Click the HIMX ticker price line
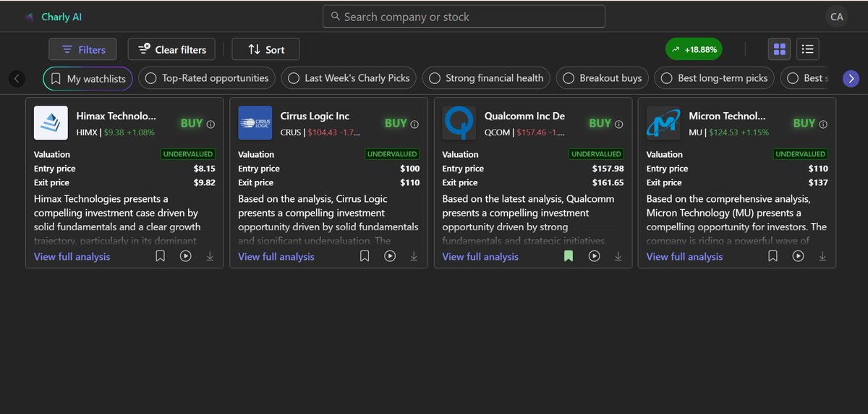This screenshot has height=414, width=868. click(116, 132)
